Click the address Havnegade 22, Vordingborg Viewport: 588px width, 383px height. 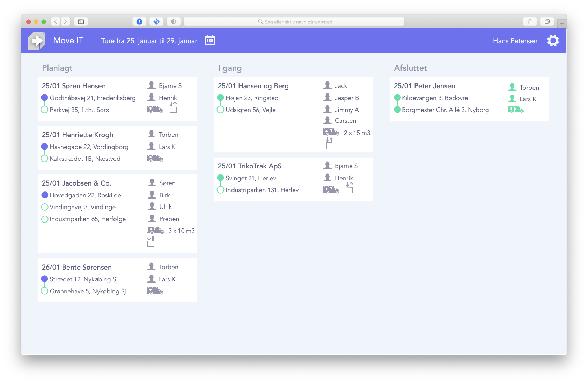[89, 147]
